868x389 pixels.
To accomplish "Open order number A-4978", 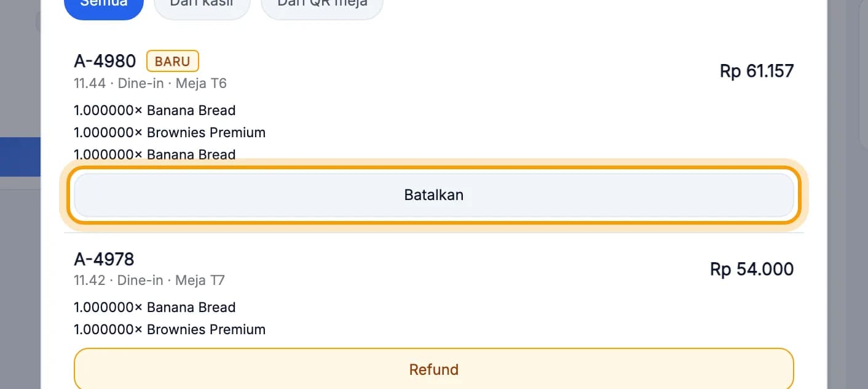I will [x=104, y=259].
